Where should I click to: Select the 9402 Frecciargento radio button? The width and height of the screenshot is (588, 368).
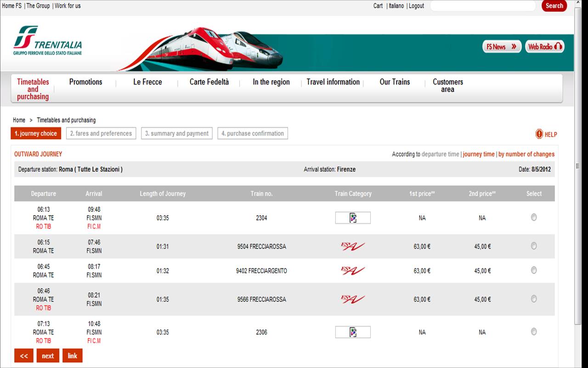pos(534,270)
